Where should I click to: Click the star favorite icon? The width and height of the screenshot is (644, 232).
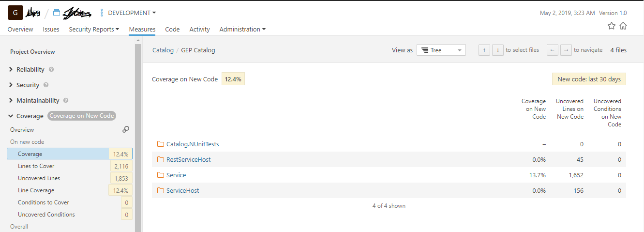click(612, 26)
